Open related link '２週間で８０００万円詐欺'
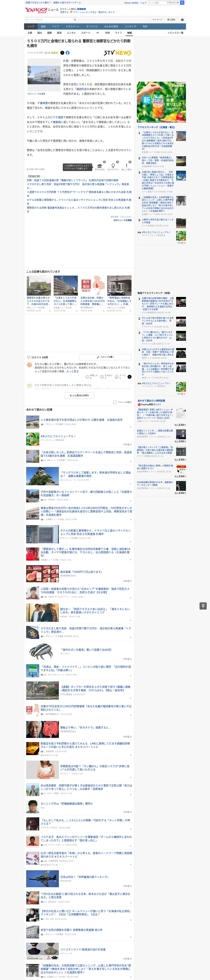Screen dimensions: 210x980 [x=79, y=194]
